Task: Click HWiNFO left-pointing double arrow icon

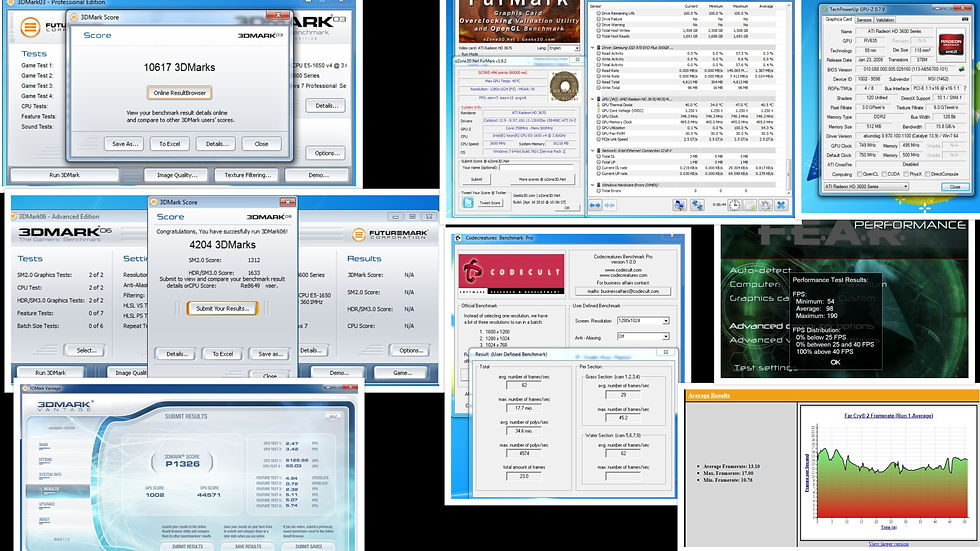Action: point(595,206)
